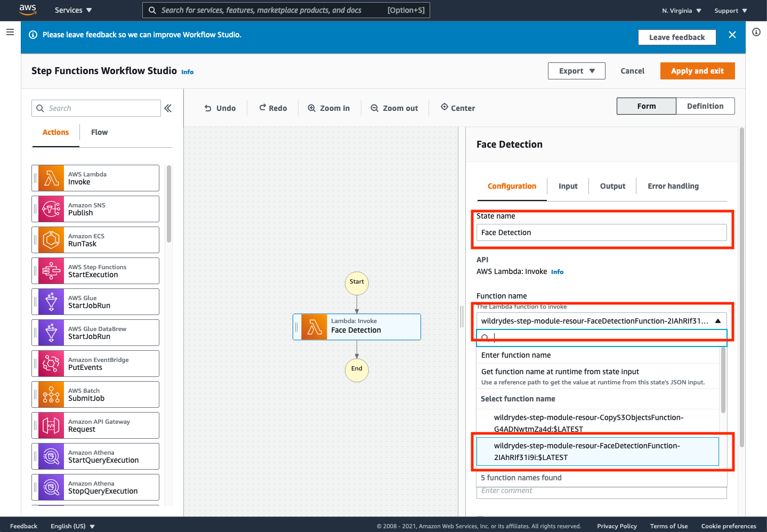Open the Input tab
Image resolution: width=767 pixels, height=532 pixels.
(568, 186)
